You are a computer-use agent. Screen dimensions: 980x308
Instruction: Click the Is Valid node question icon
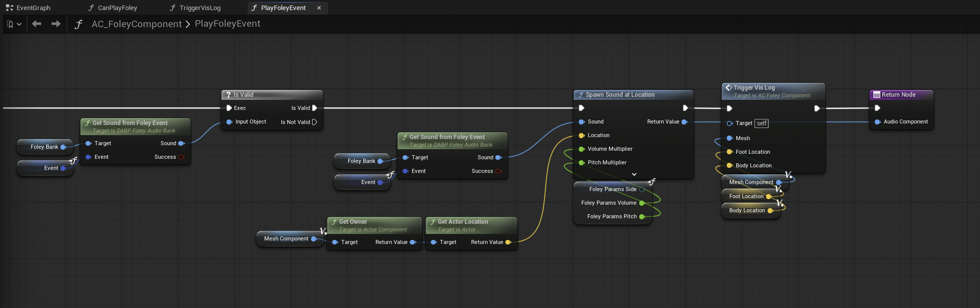click(228, 94)
